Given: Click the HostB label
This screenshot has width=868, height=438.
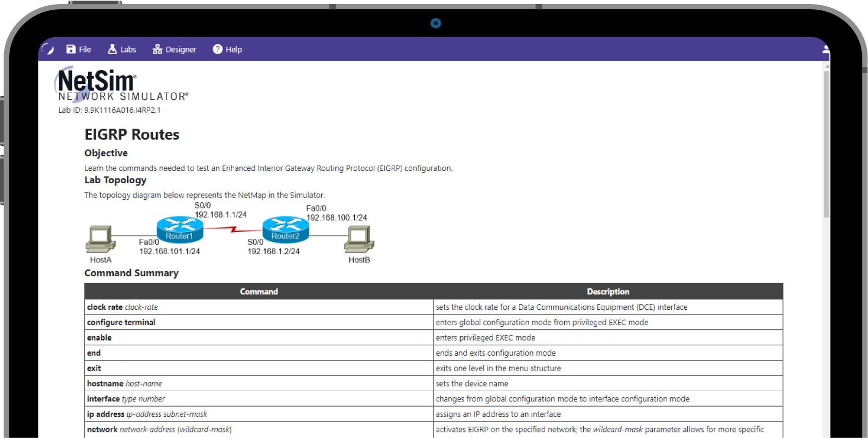Looking at the screenshot, I should click(x=359, y=260).
